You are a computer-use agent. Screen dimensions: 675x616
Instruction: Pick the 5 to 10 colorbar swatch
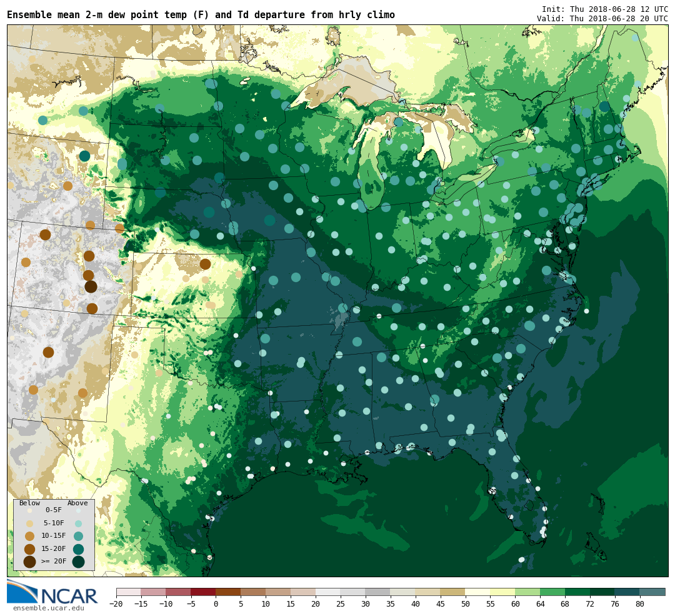coord(253,592)
